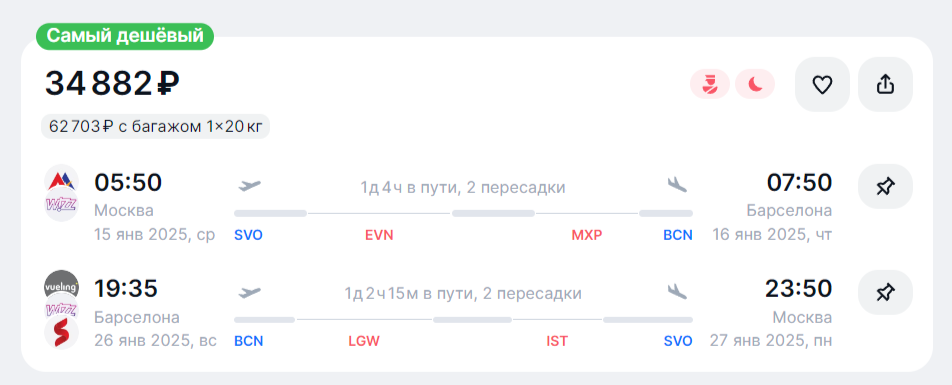Image resolution: width=952 pixels, height=385 pixels.
Task: Click the MXP layover airport code
Action: [x=586, y=235]
